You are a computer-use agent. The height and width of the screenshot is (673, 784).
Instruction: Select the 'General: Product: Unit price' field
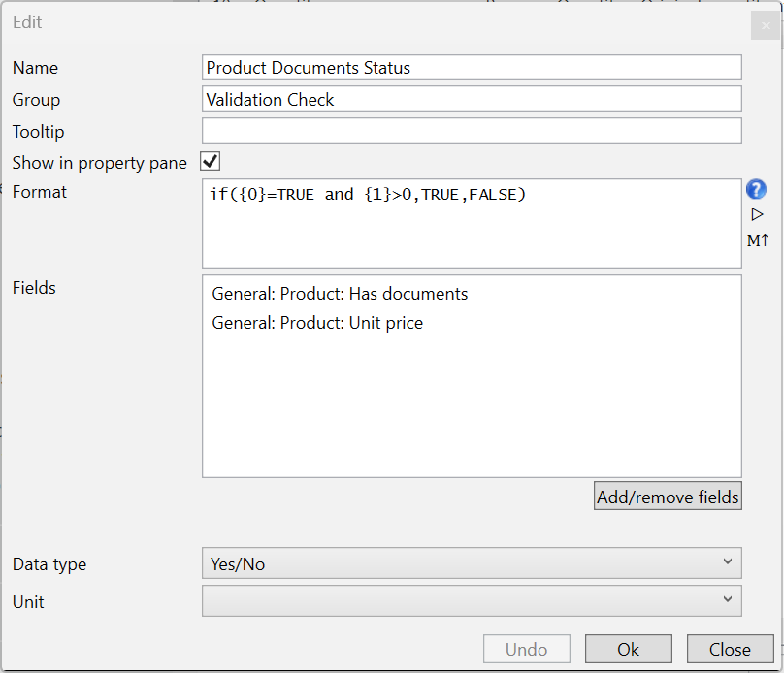317,323
